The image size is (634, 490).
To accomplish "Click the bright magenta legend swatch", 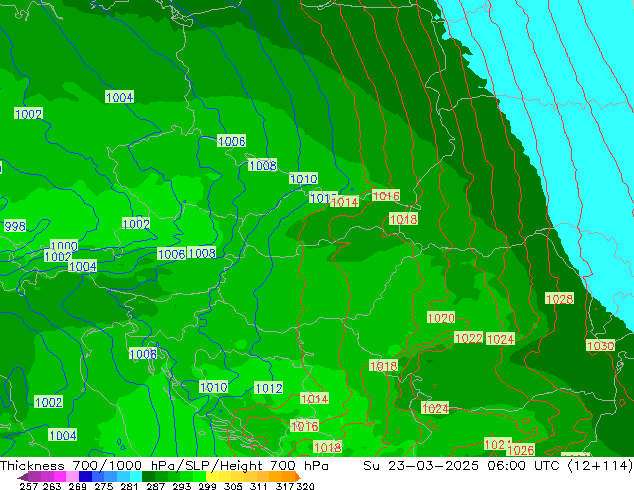I will tap(59, 476).
